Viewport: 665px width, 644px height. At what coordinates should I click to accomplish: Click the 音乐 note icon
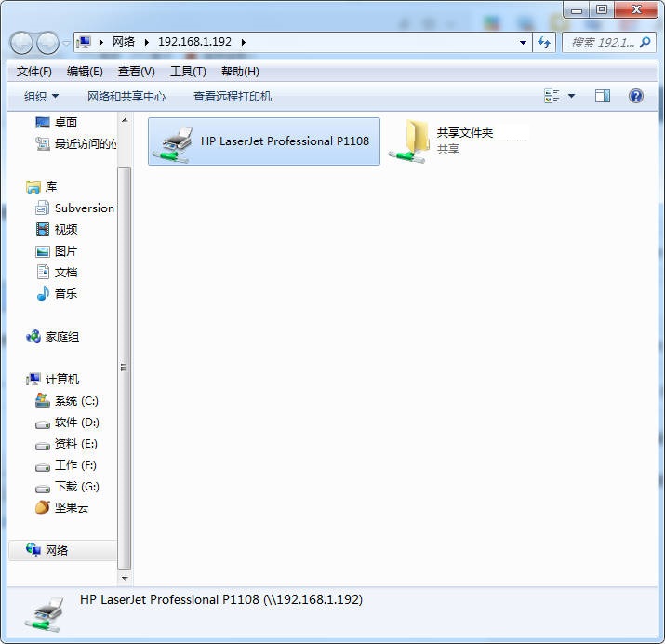(x=43, y=293)
